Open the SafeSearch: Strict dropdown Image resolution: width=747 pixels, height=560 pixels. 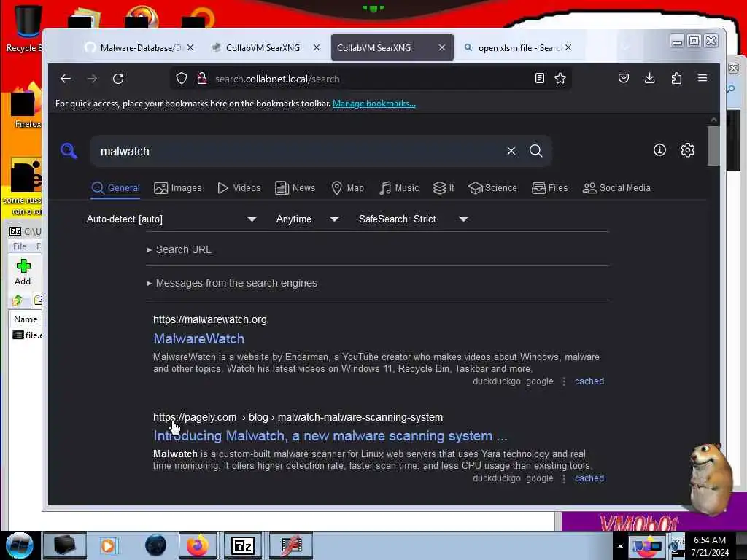point(414,219)
